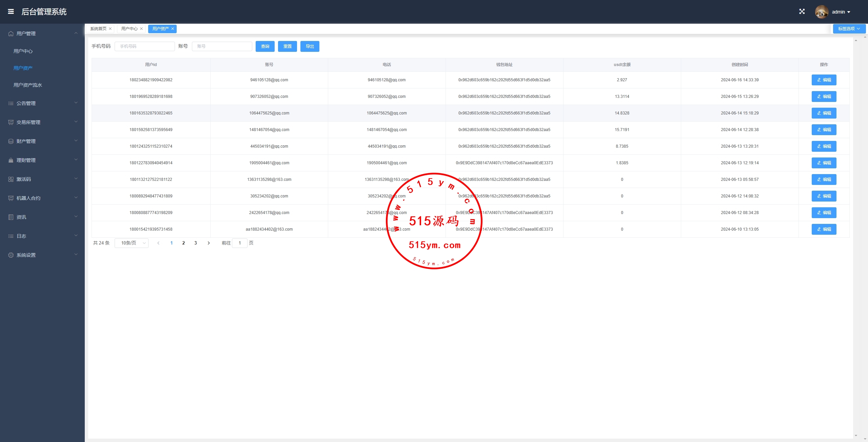
Task: Go to next page arrow
Action: pos(209,243)
